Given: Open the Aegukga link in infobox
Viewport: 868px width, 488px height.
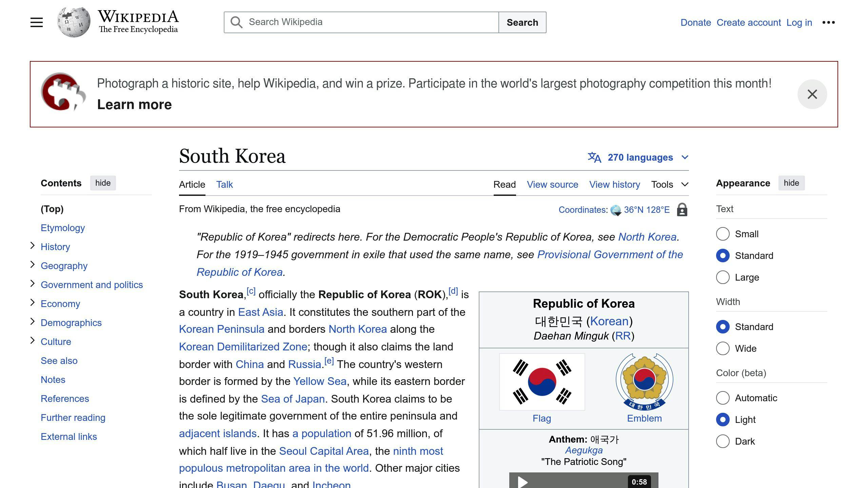Looking at the screenshot, I should (584, 450).
